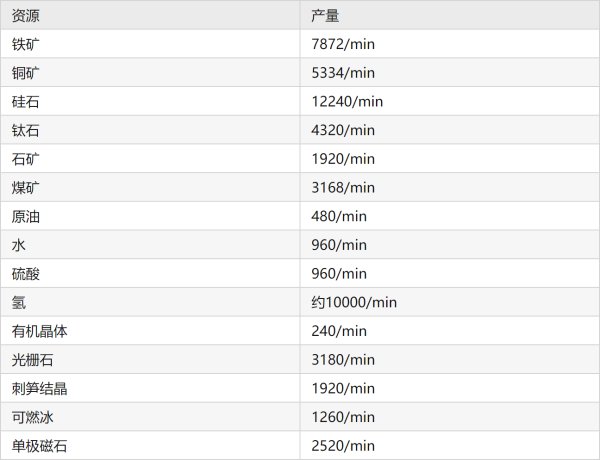
Task: Click the 7872/min output value
Action: click(343, 44)
